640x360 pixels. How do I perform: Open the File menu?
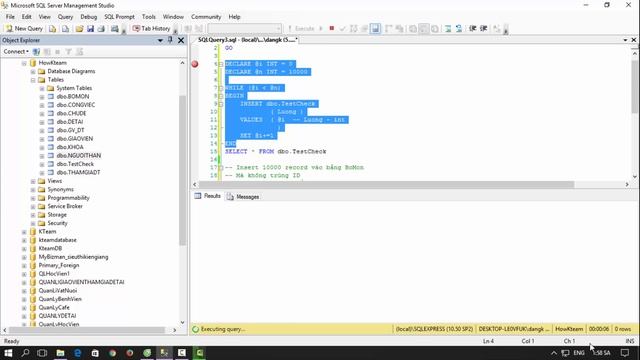click(10, 17)
